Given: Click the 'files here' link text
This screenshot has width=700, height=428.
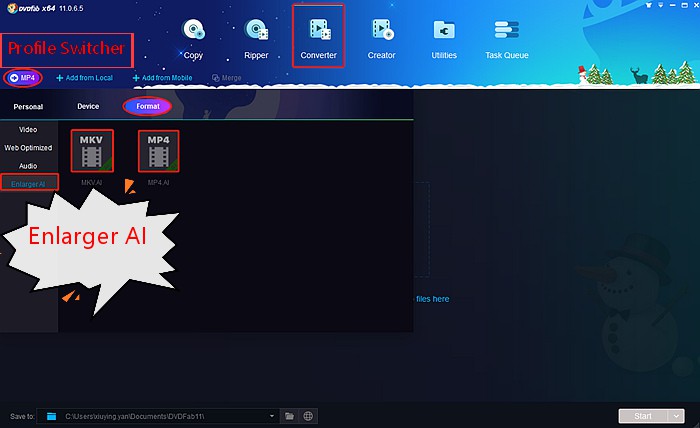Looking at the screenshot, I should 433,299.
